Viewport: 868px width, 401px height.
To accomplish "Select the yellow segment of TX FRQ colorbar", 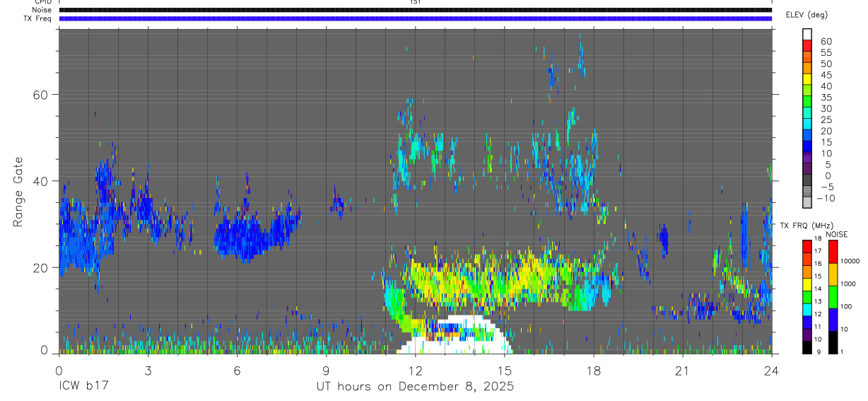I will [807, 285].
